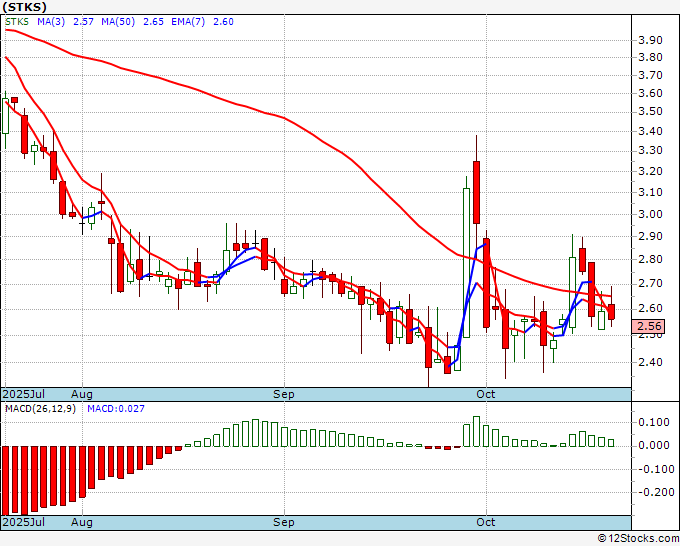This screenshot has width=680, height=546.
Task: Click the MACD:0.027 value label
Action: coord(116,409)
